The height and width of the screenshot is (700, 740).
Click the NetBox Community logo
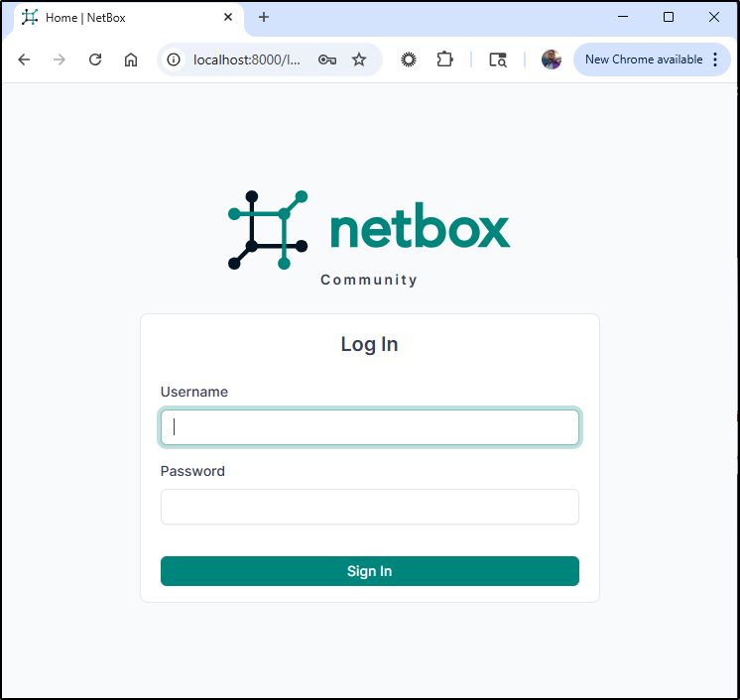coord(369,239)
